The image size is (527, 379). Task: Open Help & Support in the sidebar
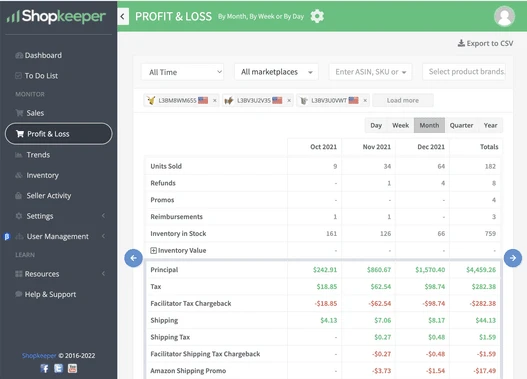pos(50,294)
